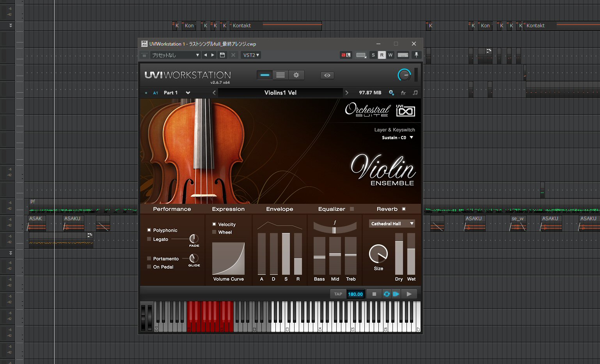Image resolution: width=600 pixels, height=364 pixels.
Task: Click the Attack A envelope slider
Action: tap(262, 254)
